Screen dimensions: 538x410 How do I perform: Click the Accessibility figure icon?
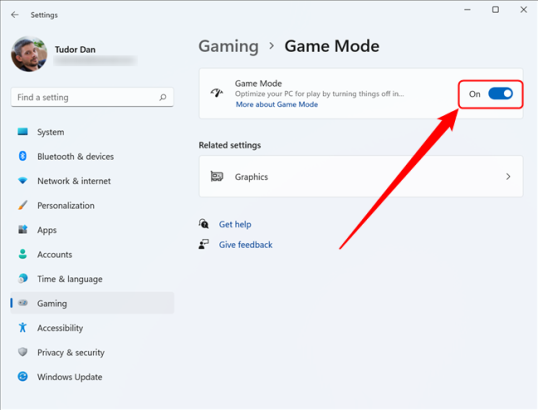coord(23,327)
